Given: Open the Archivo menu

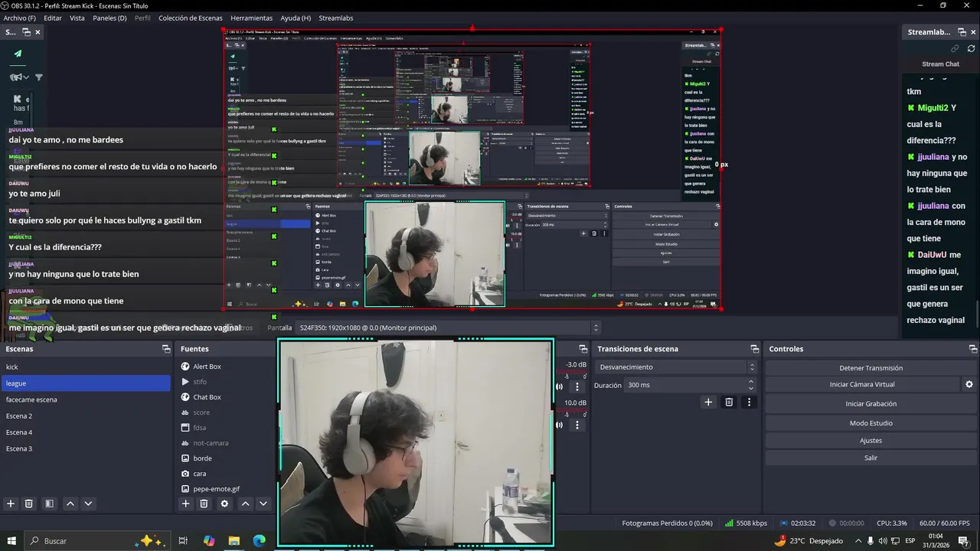Looking at the screenshot, I should pos(19,18).
